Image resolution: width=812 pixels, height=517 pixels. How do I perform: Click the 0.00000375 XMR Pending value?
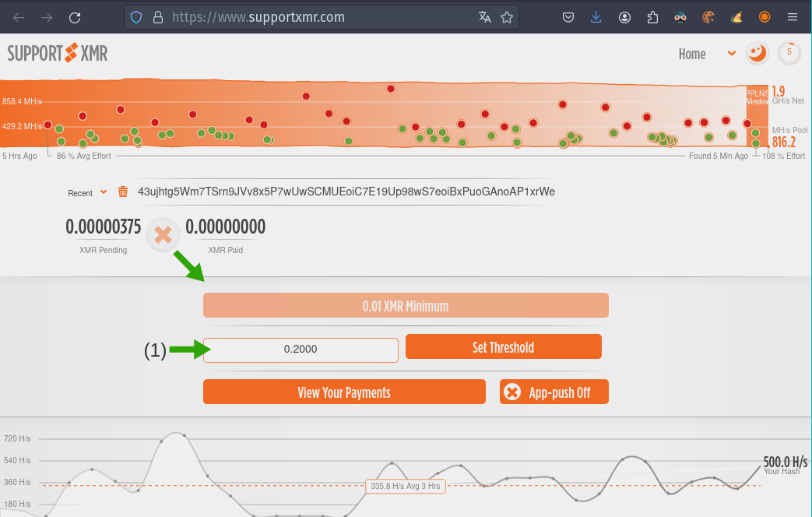pyautogui.click(x=103, y=227)
